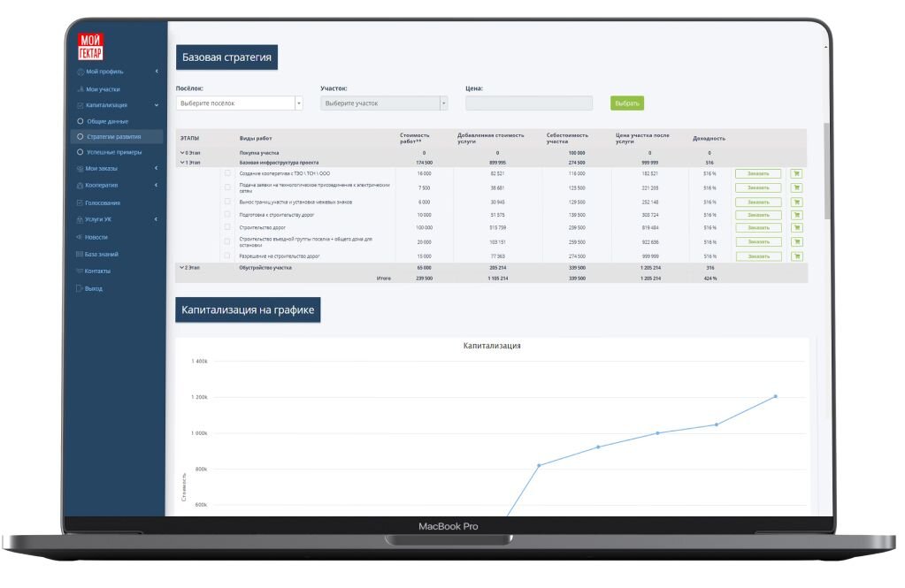Click the Мой профиль sidebar icon

tap(81, 72)
